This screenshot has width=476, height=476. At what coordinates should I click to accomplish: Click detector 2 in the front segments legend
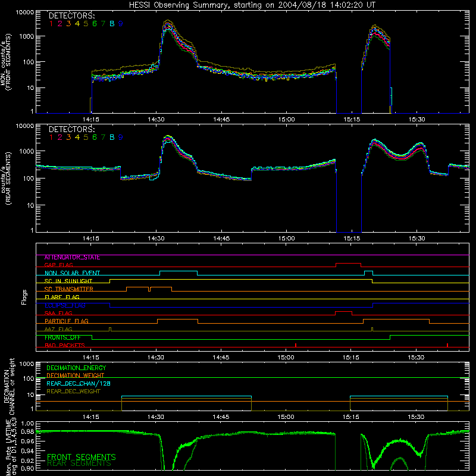60,24
